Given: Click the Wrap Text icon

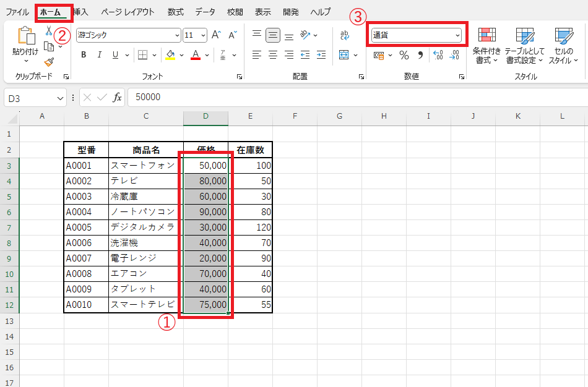Looking at the screenshot, I should coord(344,35).
